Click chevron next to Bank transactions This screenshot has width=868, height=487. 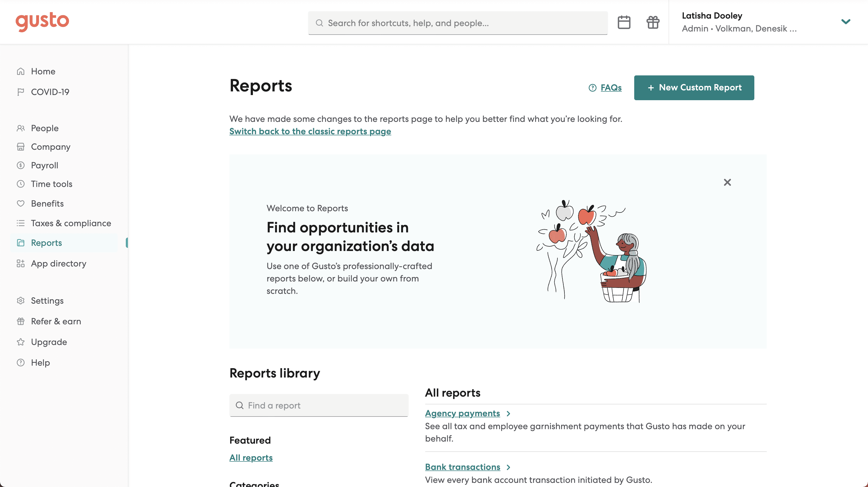pos(508,467)
